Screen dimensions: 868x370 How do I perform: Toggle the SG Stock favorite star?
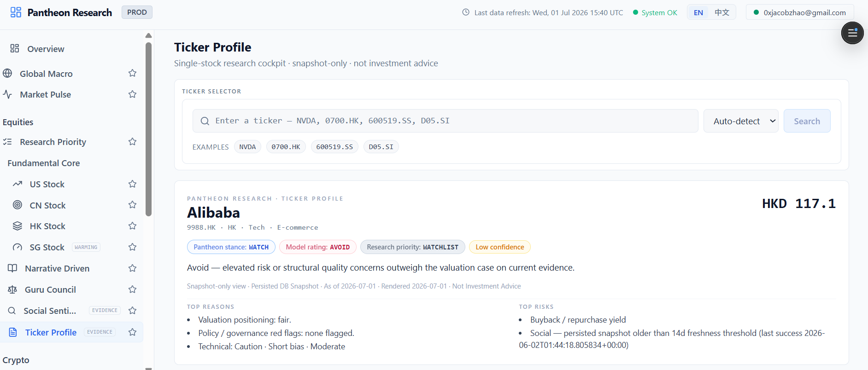tap(132, 247)
